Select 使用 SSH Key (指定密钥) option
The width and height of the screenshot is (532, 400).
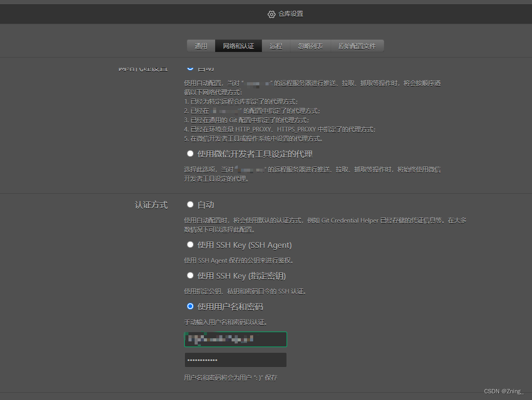pyautogui.click(x=191, y=276)
